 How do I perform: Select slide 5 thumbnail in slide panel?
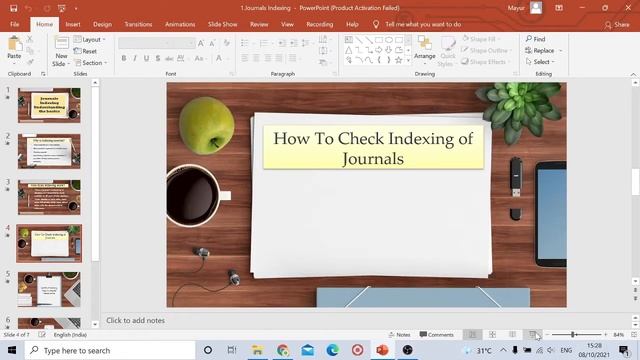point(49,289)
